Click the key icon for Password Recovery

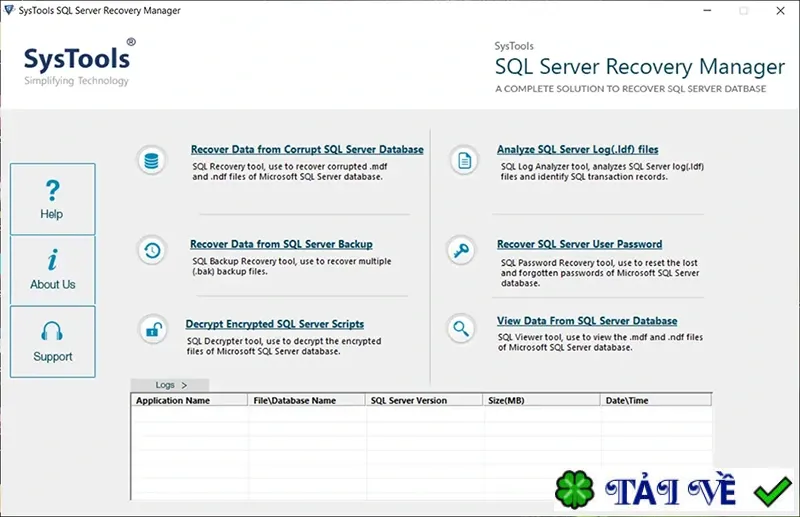coord(461,251)
